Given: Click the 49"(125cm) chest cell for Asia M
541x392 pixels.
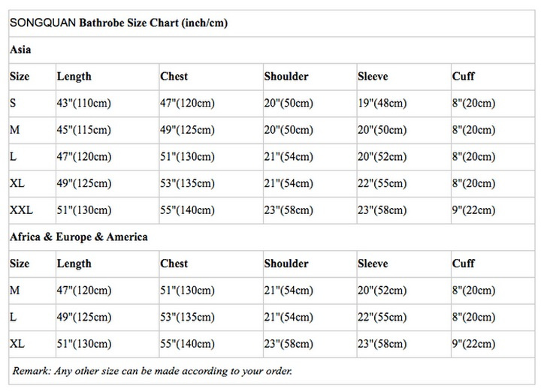Looking at the screenshot, I should [187, 130].
